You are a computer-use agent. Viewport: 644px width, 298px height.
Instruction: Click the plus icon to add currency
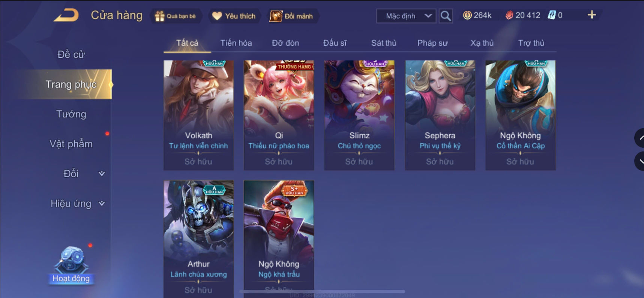591,15
